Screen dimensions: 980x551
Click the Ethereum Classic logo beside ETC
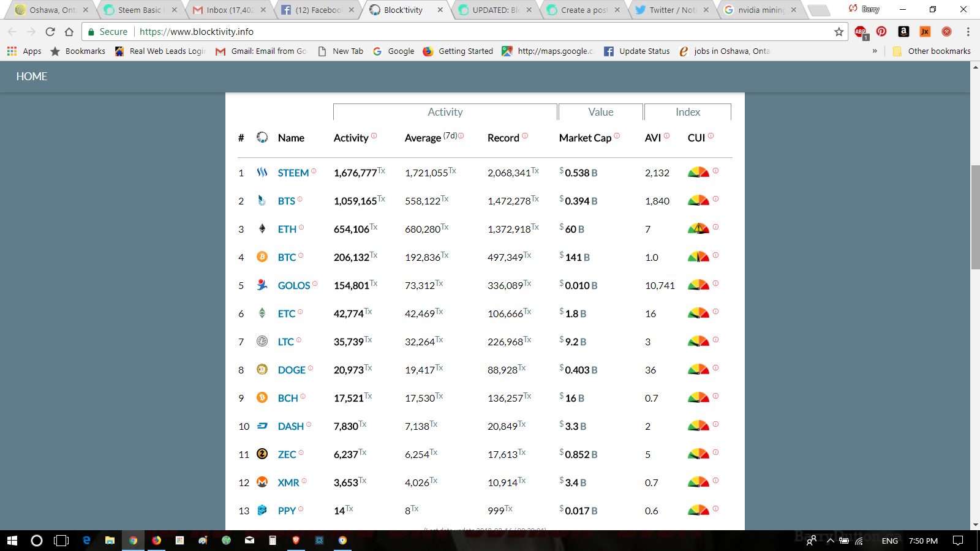click(x=262, y=313)
